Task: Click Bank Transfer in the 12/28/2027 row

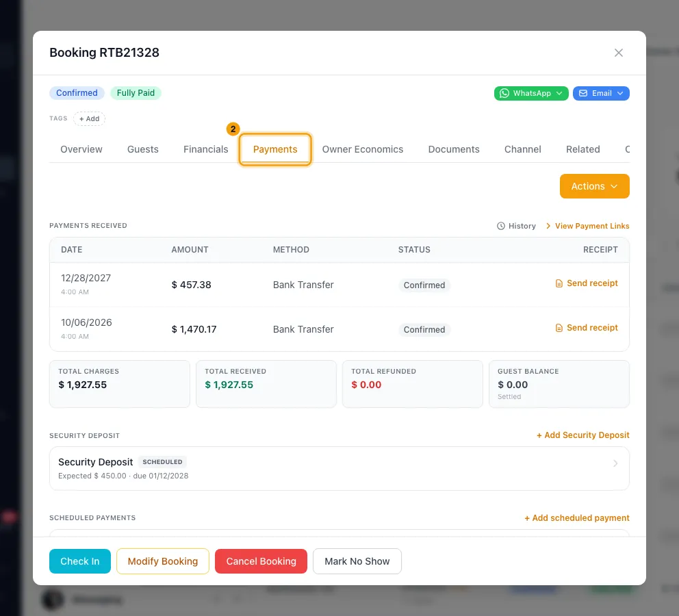Action: click(303, 285)
